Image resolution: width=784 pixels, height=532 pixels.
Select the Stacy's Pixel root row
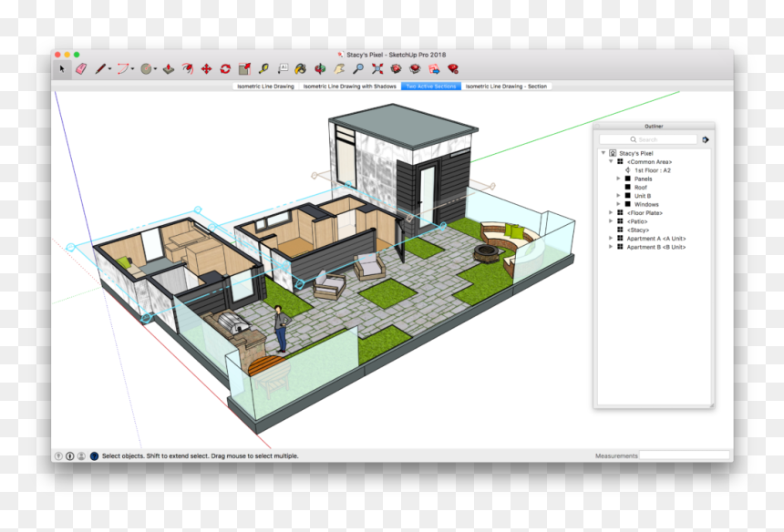click(x=655, y=153)
